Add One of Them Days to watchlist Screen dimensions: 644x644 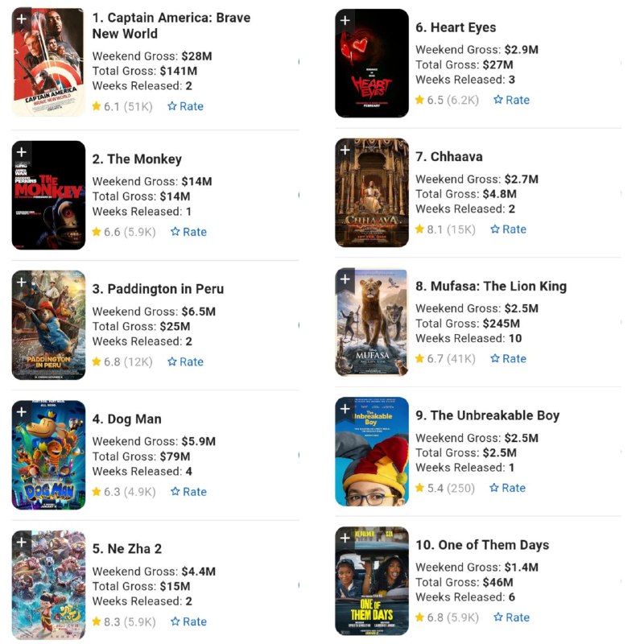click(x=345, y=539)
